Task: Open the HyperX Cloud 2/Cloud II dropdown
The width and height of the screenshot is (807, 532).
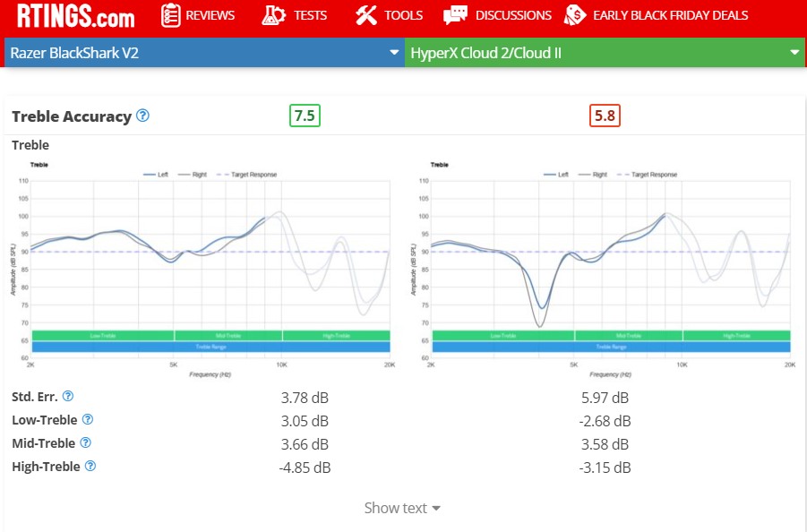Action: coord(605,53)
